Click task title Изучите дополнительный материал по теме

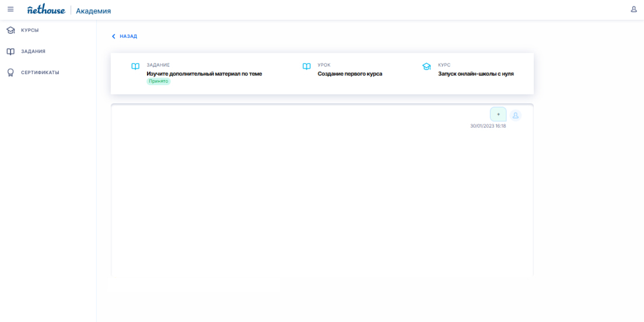(204, 74)
